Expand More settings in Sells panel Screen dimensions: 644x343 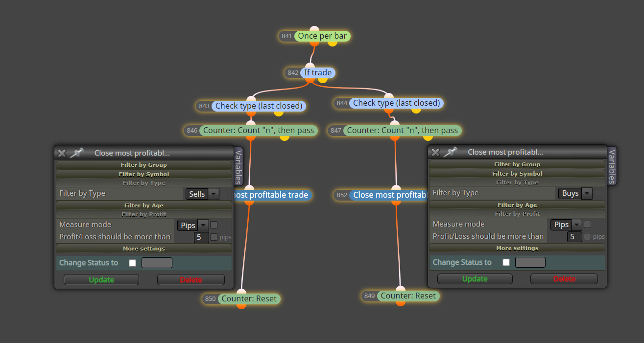coord(144,249)
